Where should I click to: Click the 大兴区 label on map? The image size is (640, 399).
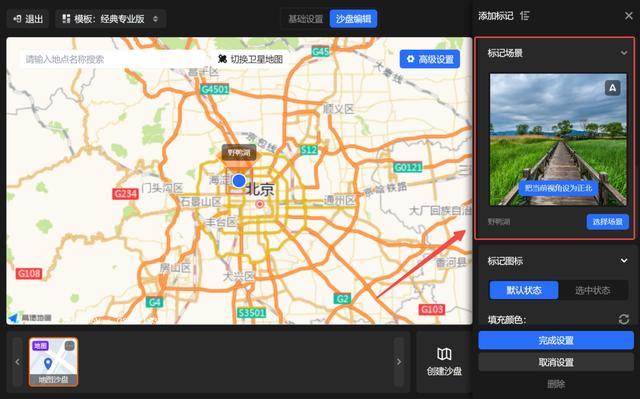[239, 276]
